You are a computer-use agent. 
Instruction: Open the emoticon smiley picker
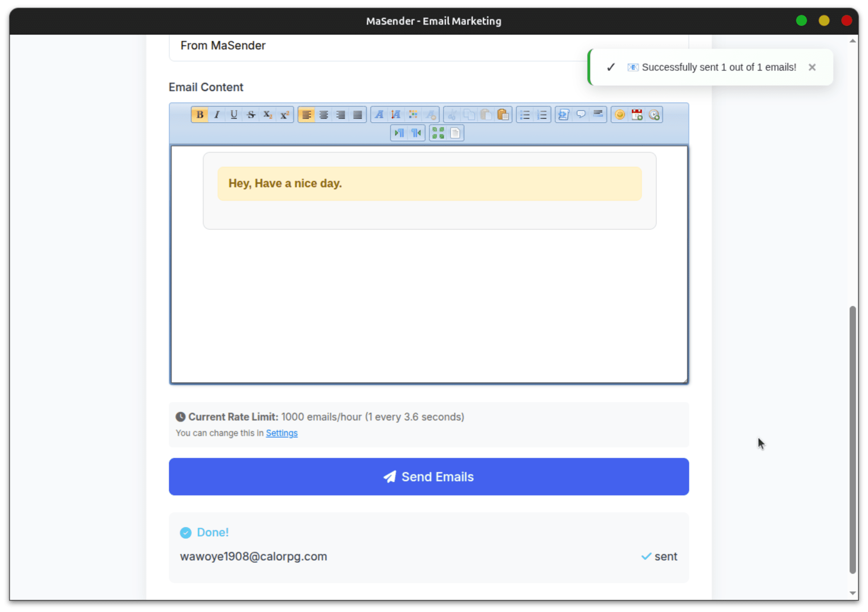coord(620,114)
